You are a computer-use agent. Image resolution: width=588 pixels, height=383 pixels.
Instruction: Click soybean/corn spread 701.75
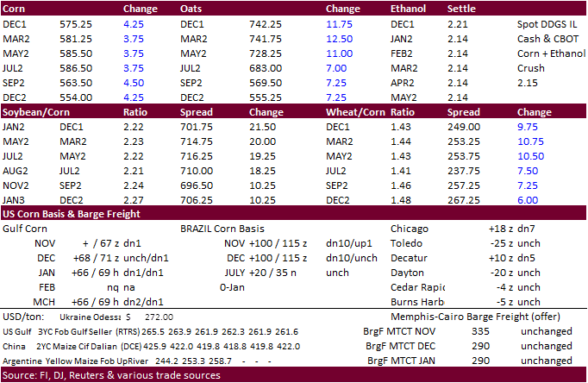(x=197, y=127)
